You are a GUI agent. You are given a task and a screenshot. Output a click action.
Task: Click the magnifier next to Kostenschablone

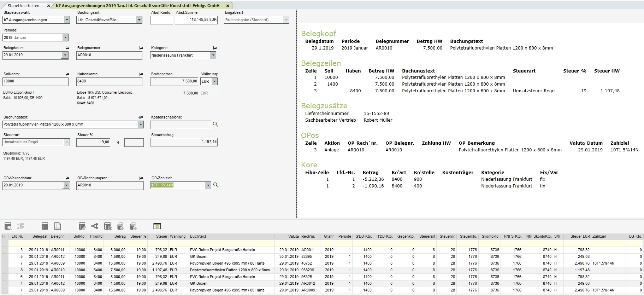click(x=215, y=125)
